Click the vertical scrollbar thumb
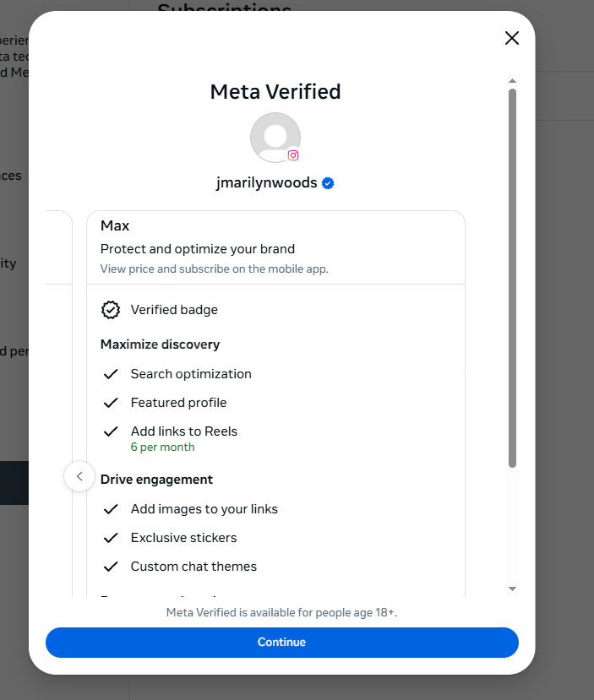Screen dimensions: 594x700 pyautogui.click(x=512, y=279)
